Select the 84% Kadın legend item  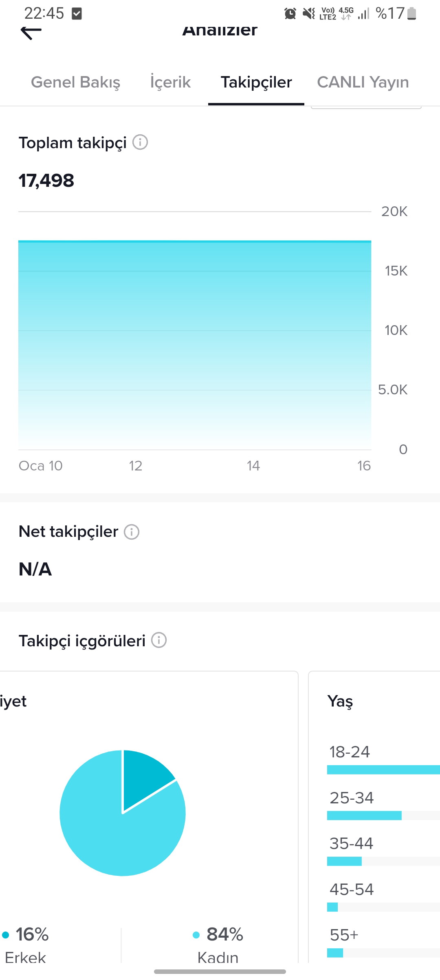pyautogui.click(x=218, y=945)
